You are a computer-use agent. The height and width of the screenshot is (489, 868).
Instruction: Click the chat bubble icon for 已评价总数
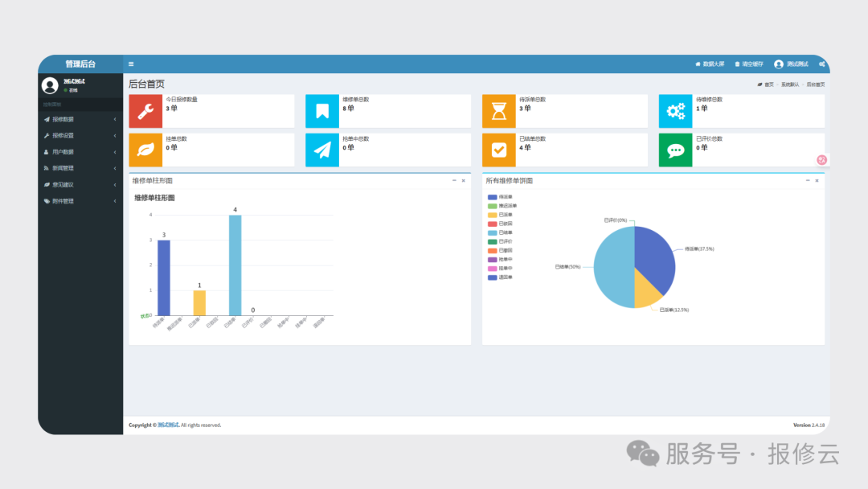click(x=675, y=150)
